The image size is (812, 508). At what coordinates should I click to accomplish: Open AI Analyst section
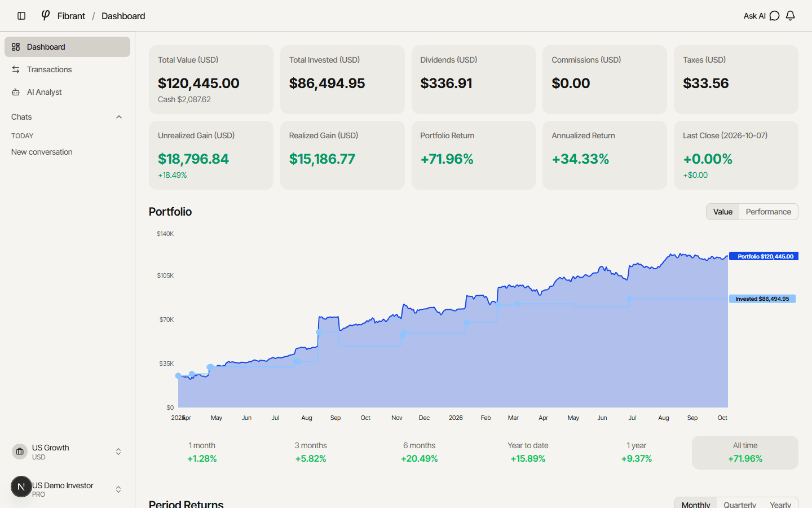(67, 92)
